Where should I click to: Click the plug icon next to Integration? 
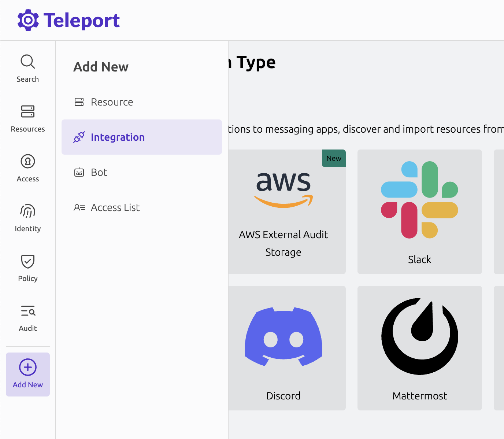click(79, 137)
